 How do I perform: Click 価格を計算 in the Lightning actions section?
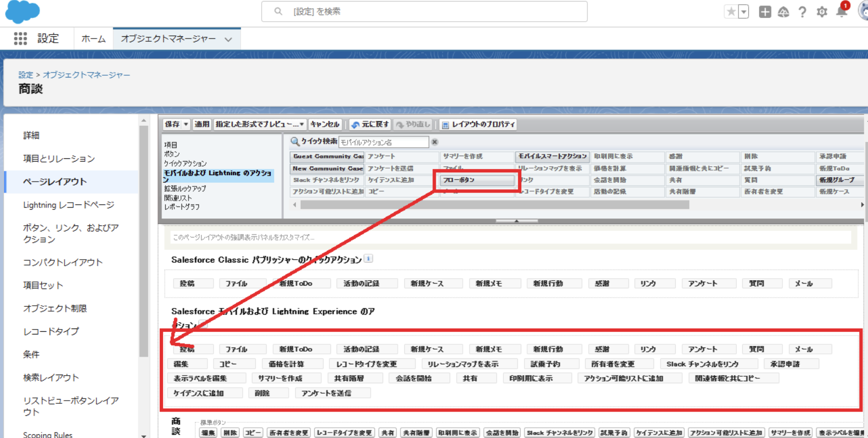[x=292, y=364]
